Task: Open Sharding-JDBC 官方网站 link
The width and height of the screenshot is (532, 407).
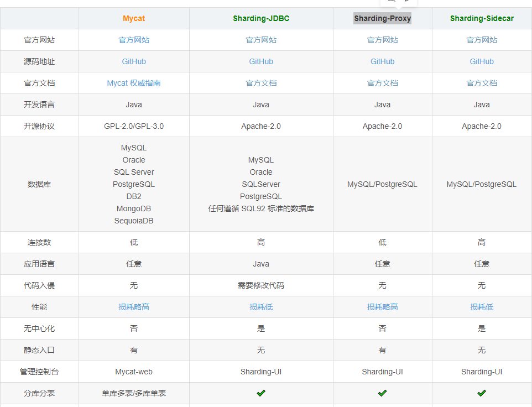Action: pos(261,40)
